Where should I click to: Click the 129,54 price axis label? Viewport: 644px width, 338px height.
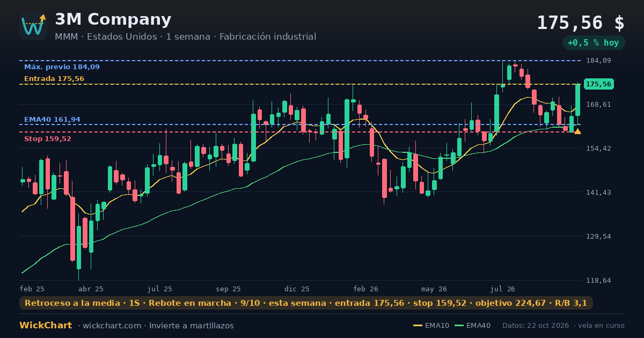pos(598,236)
